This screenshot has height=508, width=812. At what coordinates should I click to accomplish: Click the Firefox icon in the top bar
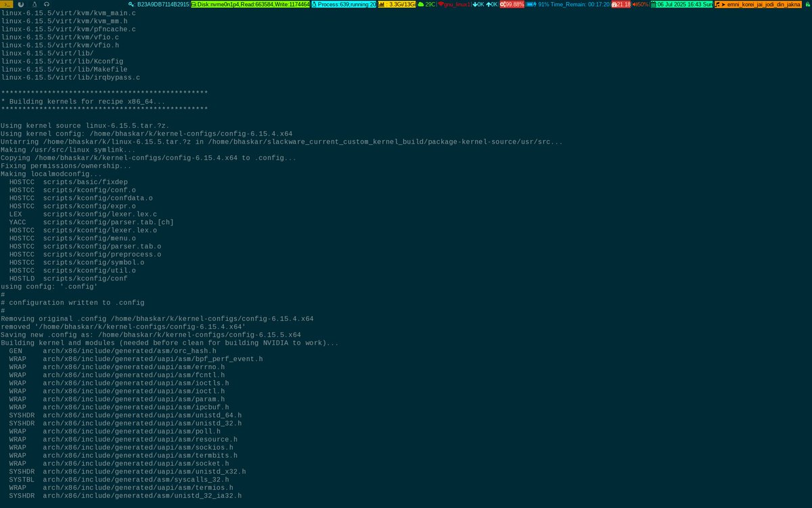[x=21, y=4]
